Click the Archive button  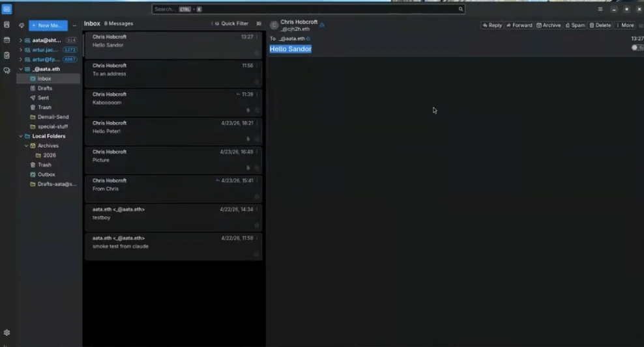click(548, 25)
